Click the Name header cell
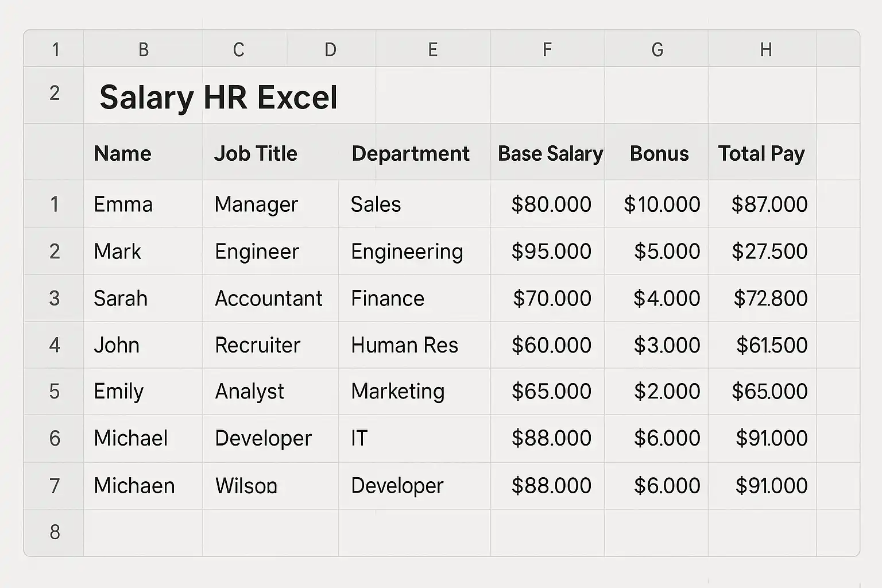This screenshot has height=588, width=882. (x=123, y=153)
